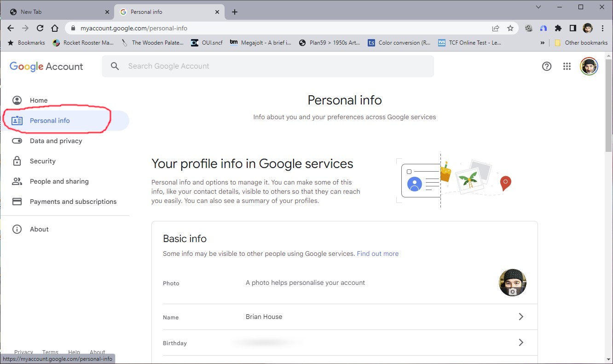Reload the current page

point(40,28)
